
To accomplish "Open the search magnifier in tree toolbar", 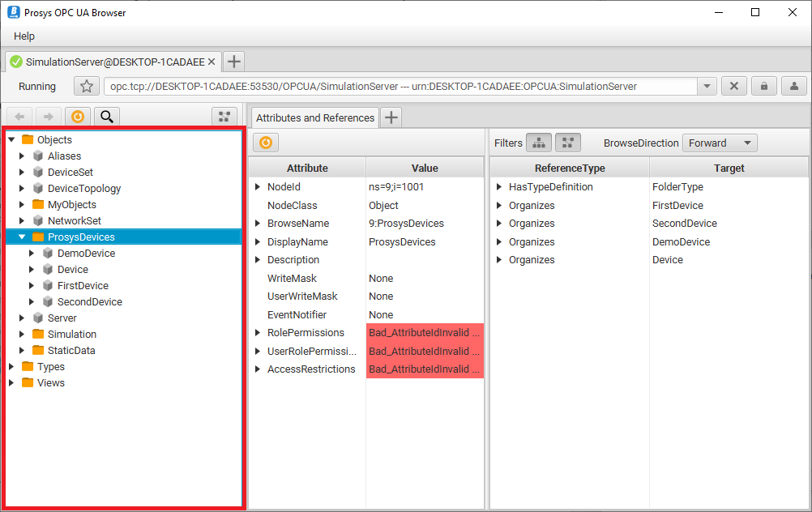I will [106, 117].
